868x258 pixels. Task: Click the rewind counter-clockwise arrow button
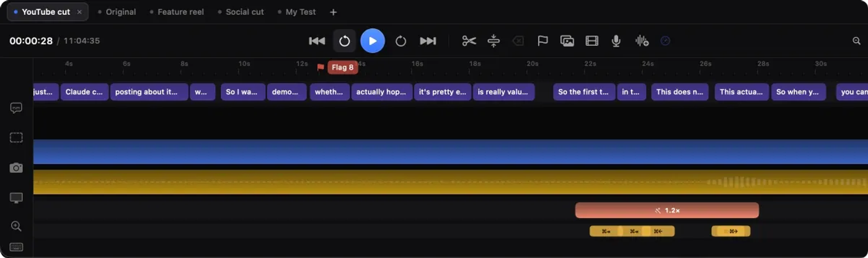(345, 41)
